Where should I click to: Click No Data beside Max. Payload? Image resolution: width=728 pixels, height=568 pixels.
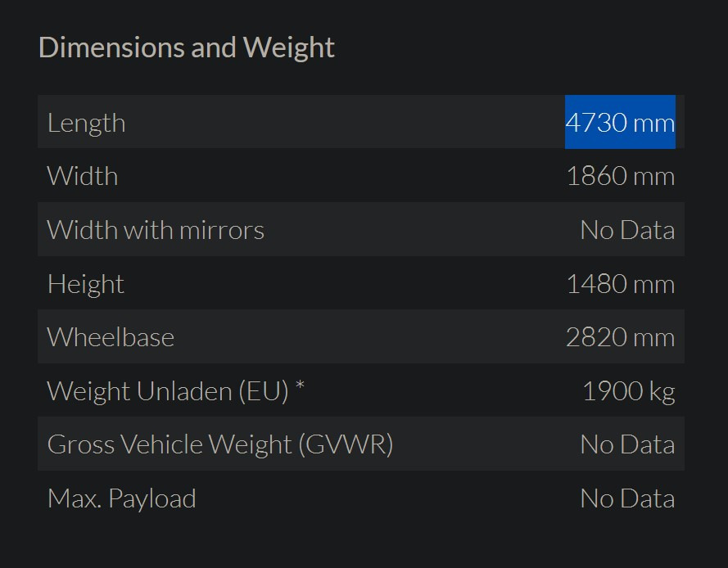(627, 498)
